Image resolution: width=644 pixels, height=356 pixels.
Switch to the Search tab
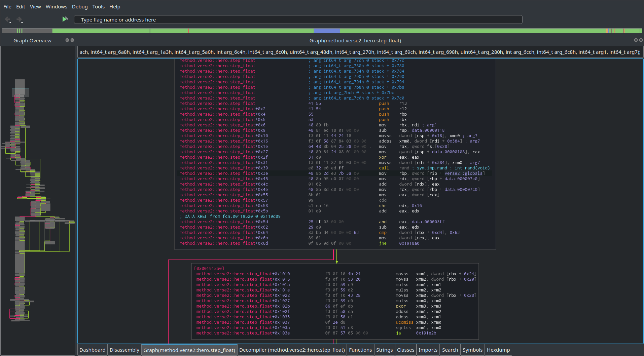[x=450, y=350]
